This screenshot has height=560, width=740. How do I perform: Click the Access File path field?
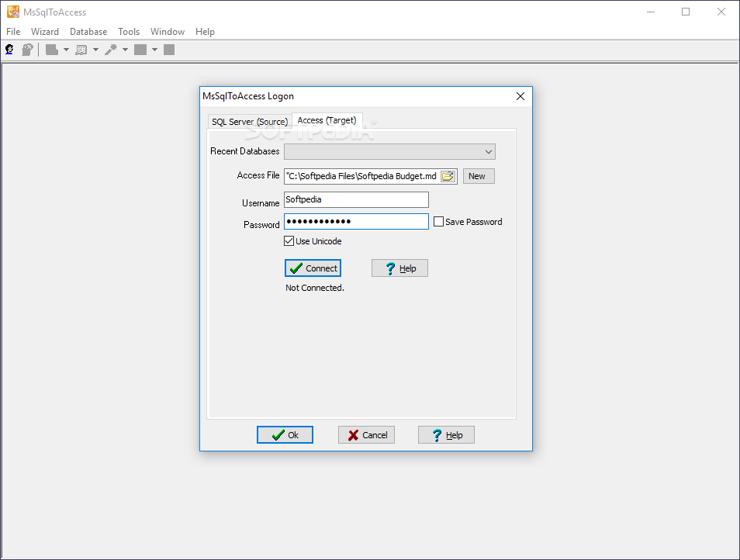pyautogui.click(x=362, y=176)
